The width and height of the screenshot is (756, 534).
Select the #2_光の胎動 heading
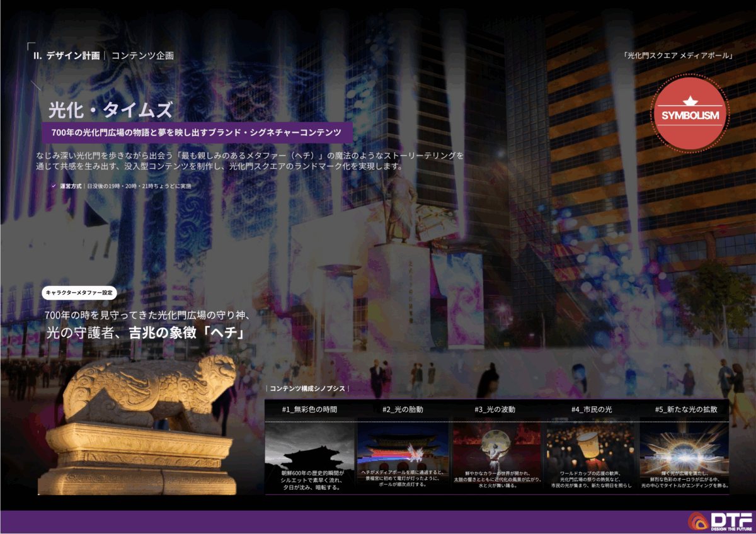[403, 409]
